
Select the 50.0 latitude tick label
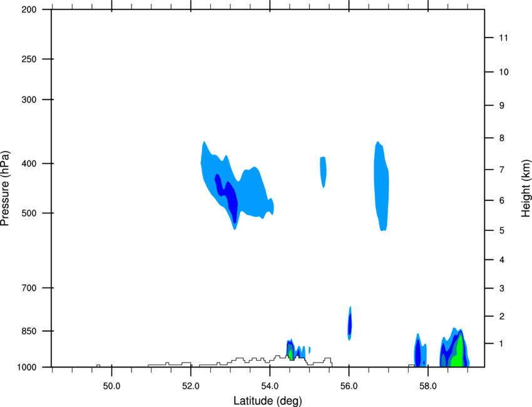[x=111, y=386]
